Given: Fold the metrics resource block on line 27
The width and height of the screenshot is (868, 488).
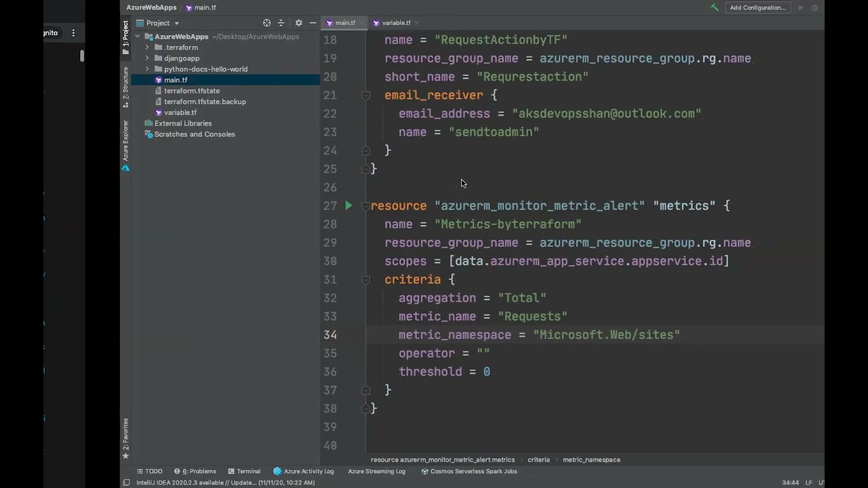Looking at the screenshot, I should [366, 206].
